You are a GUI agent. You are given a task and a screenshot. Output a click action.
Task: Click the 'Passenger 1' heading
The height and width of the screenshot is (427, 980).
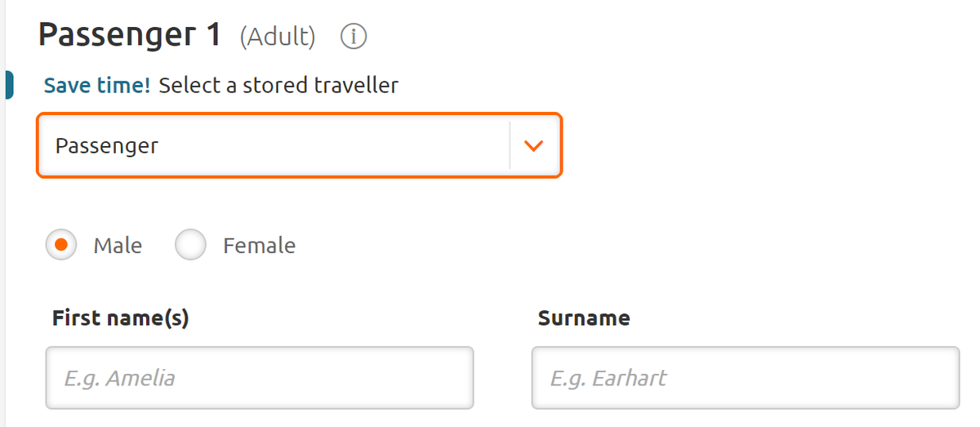130,35
